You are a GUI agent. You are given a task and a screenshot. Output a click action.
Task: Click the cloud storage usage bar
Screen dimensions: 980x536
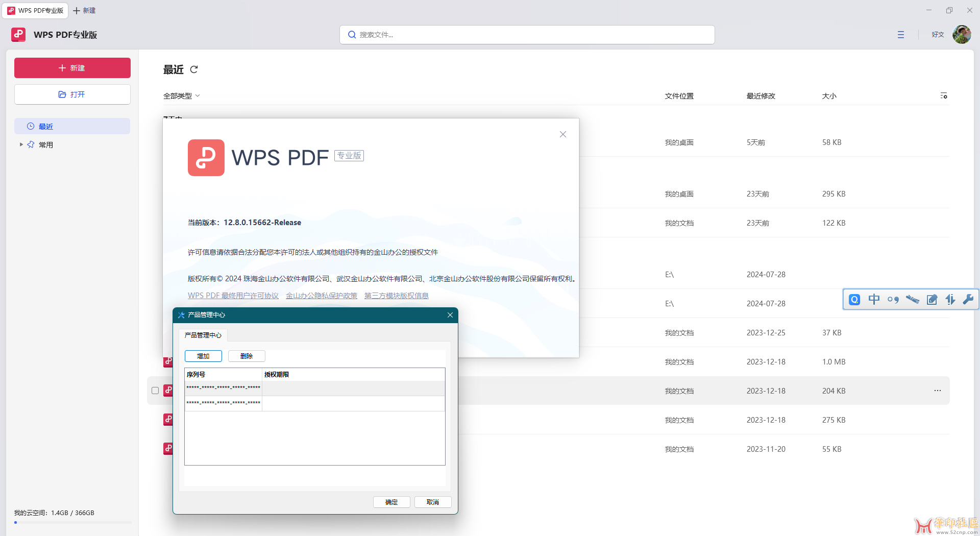[72, 522]
